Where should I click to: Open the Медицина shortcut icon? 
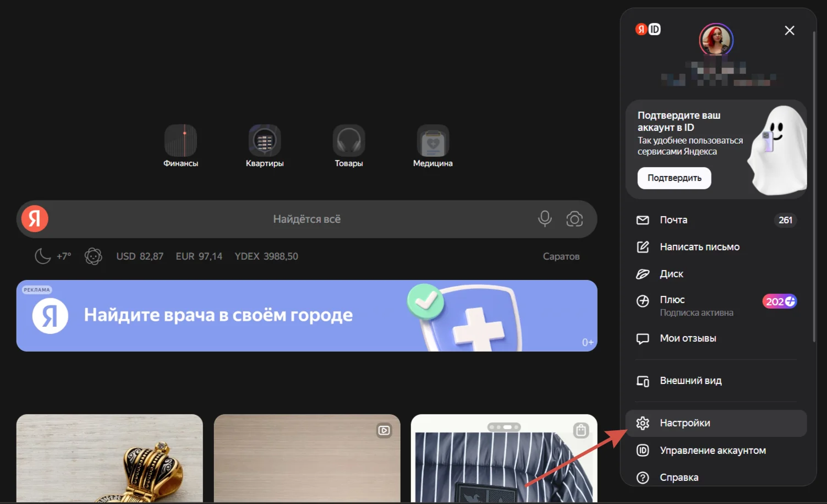pos(433,140)
